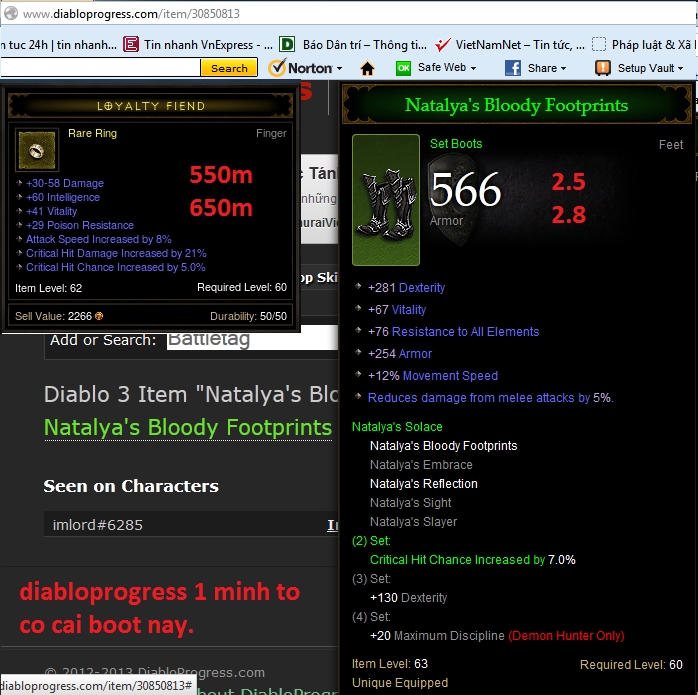Click the +281 Dexterity stat

[406, 288]
